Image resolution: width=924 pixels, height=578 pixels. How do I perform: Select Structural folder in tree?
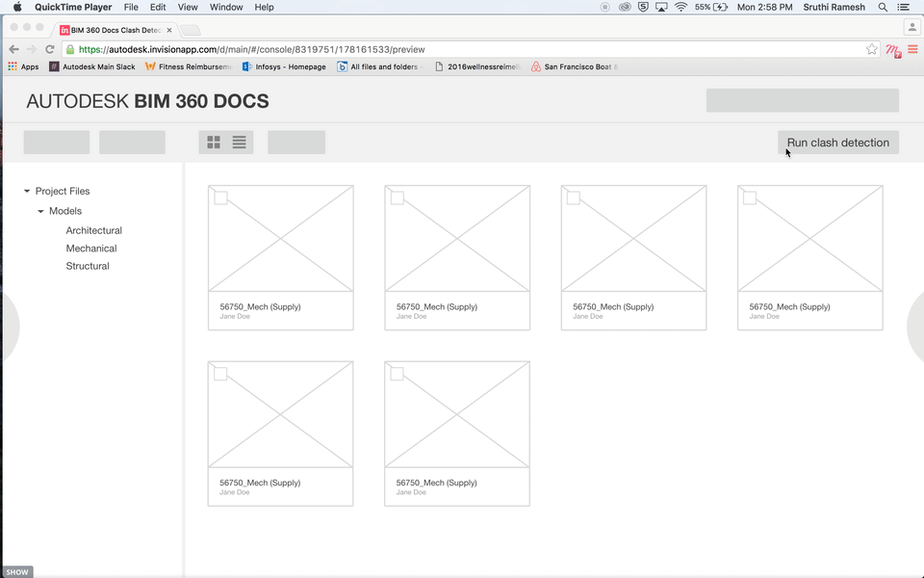pos(88,266)
